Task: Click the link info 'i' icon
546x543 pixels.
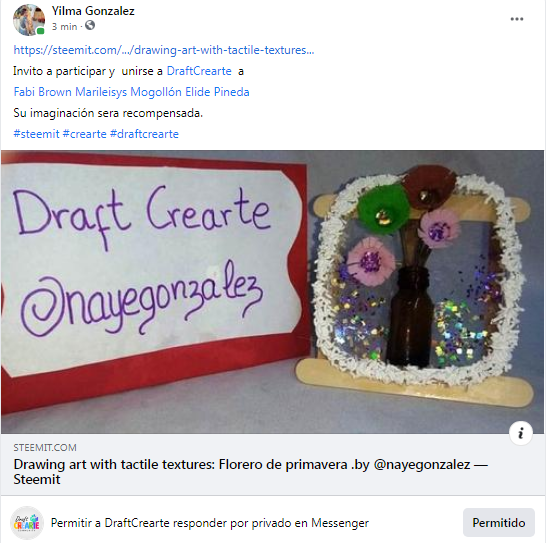Action: (x=521, y=433)
